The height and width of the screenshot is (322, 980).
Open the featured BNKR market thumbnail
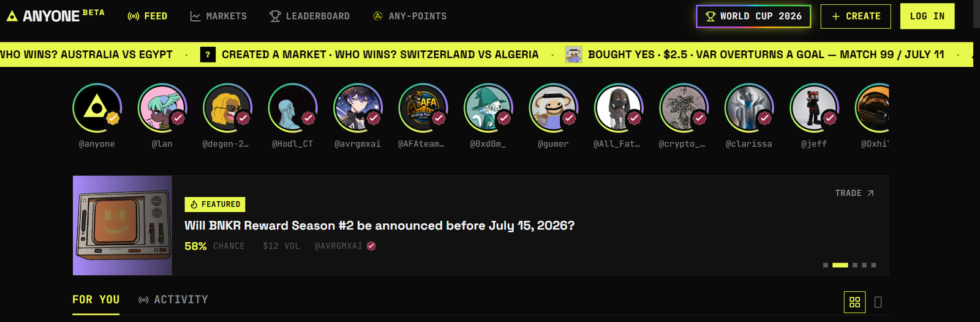[x=123, y=226]
